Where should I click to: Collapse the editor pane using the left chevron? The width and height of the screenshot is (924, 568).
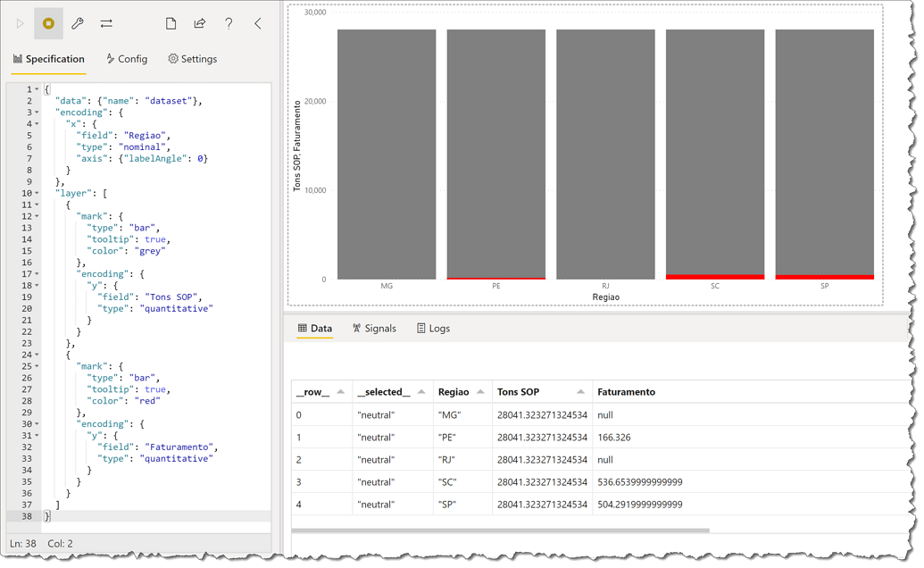[x=255, y=24]
